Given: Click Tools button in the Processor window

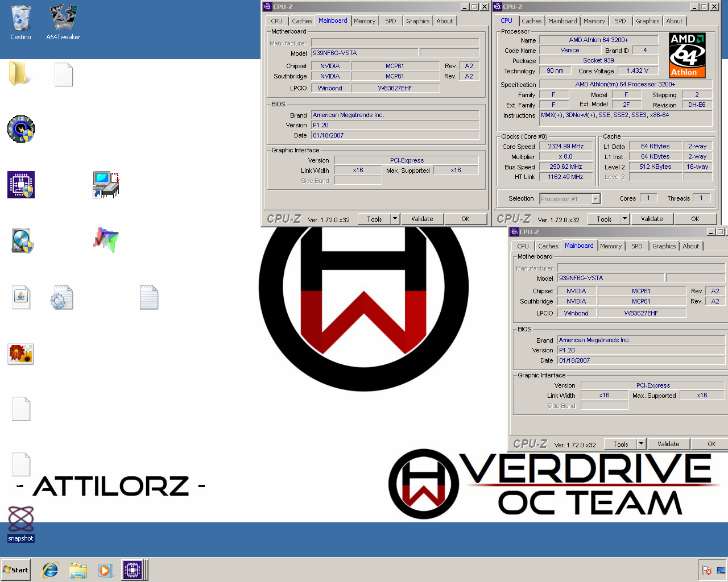Looking at the screenshot, I should pos(604,219).
